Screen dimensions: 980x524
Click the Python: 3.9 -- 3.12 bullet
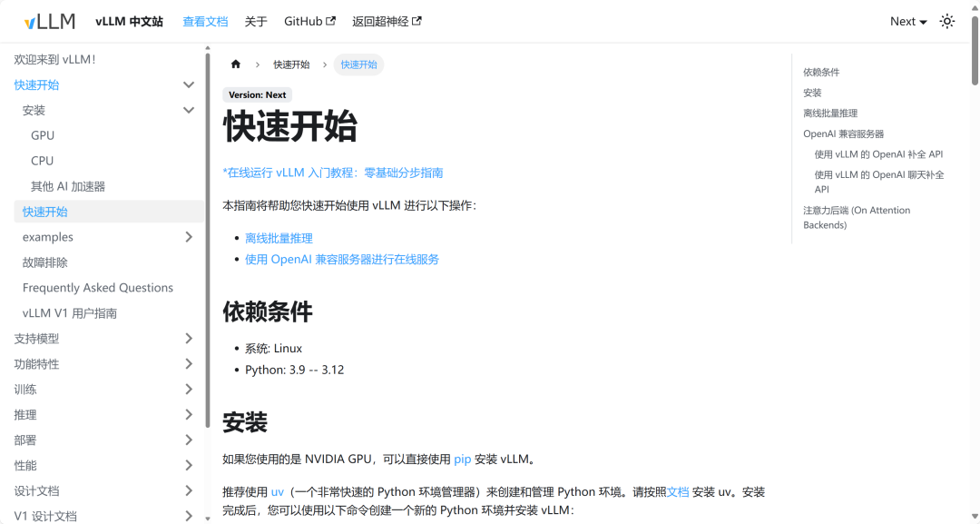(294, 370)
